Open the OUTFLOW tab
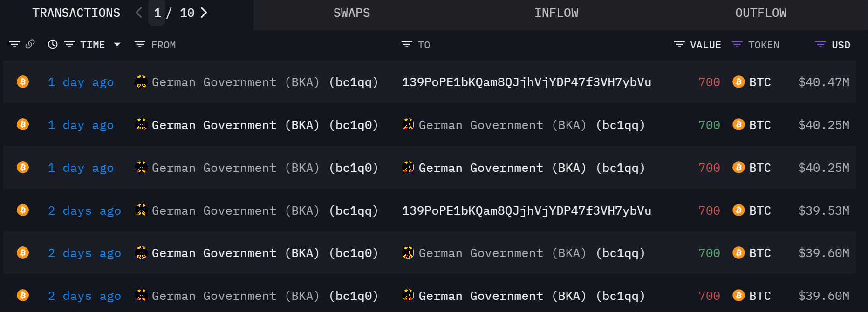This screenshot has width=868, height=312. tap(761, 13)
